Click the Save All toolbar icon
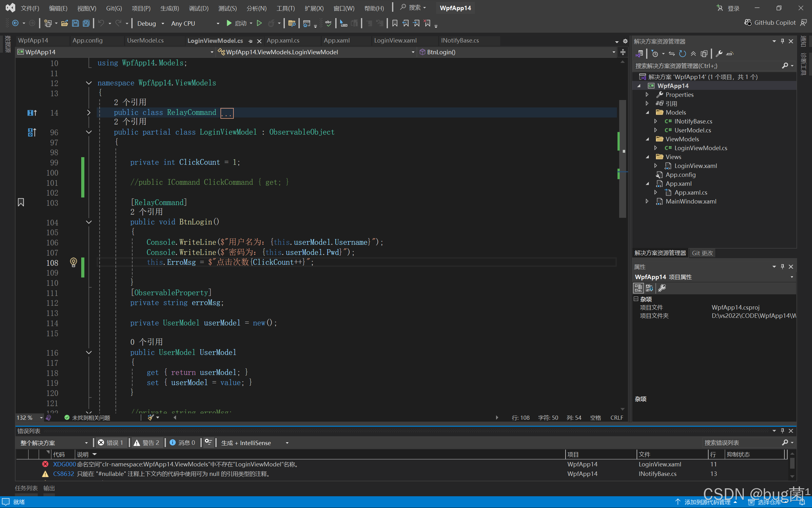Screen dimensions: 812x508 (86, 23)
